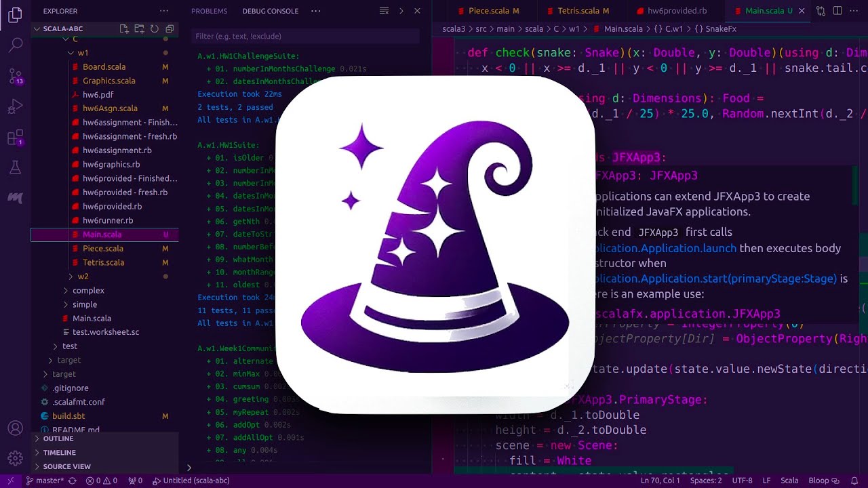The image size is (868, 488).
Task: Expand the simple folder
Action: click(x=104, y=304)
